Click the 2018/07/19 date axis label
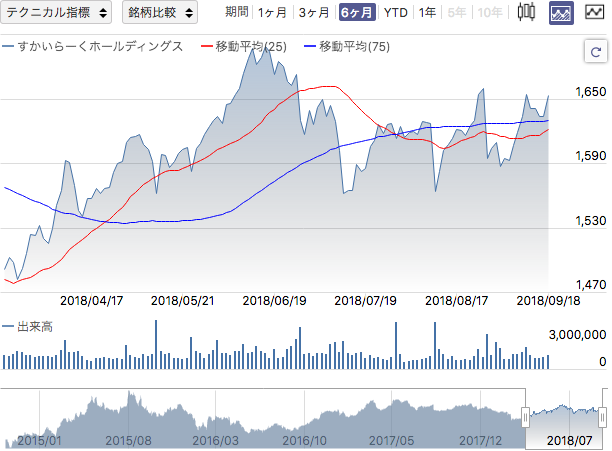The height and width of the screenshot is (451, 612). (x=365, y=300)
